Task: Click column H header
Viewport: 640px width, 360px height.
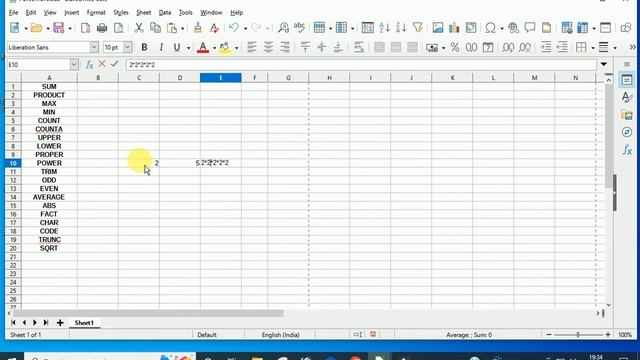Action: 329,78
